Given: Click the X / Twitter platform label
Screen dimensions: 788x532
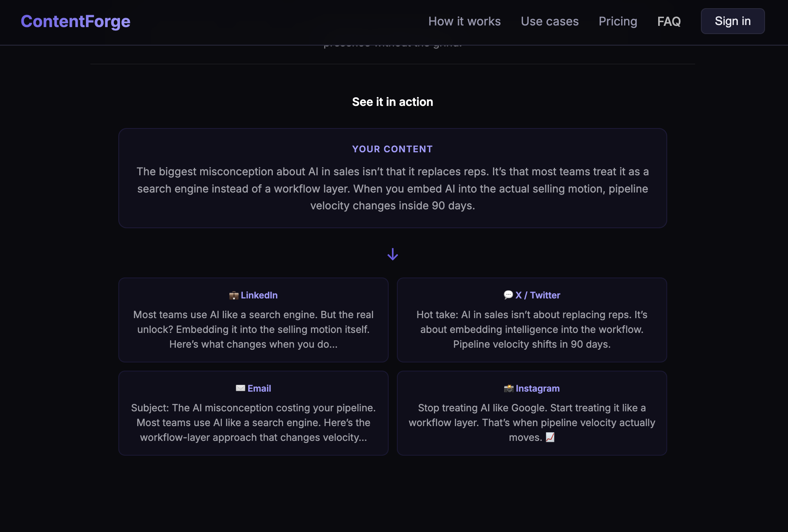Looking at the screenshot, I should [x=538, y=295].
